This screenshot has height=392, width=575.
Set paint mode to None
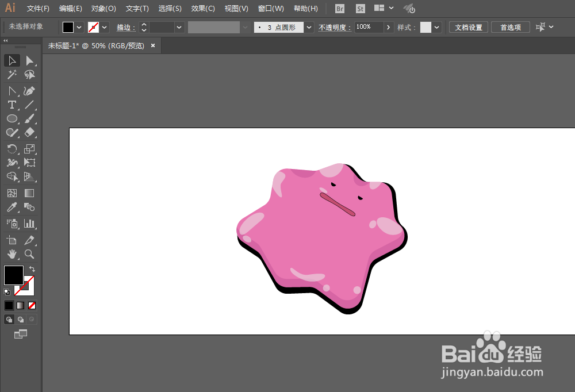(x=32, y=305)
